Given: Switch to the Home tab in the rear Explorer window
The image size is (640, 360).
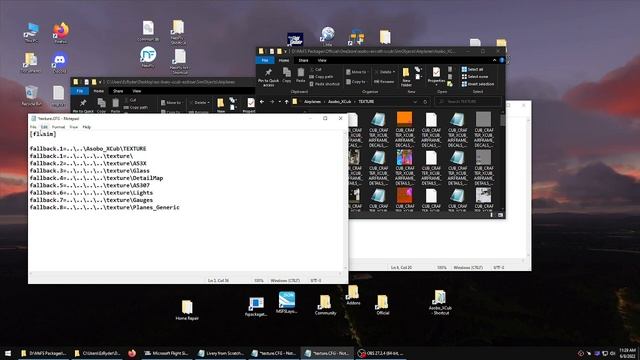Looking at the screenshot, I should point(99,91).
